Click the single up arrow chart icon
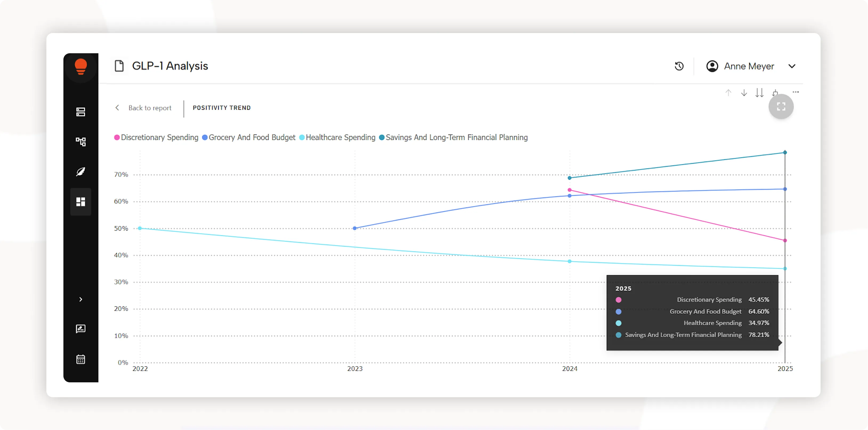The width and height of the screenshot is (868, 430). [x=728, y=93]
